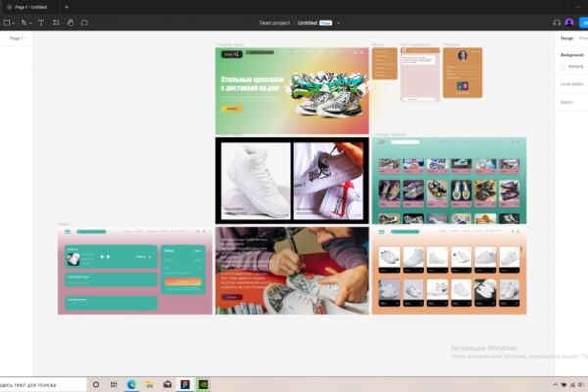Open the Export section
The width and height of the screenshot is (588, 392).
click(x=566, y=102)
